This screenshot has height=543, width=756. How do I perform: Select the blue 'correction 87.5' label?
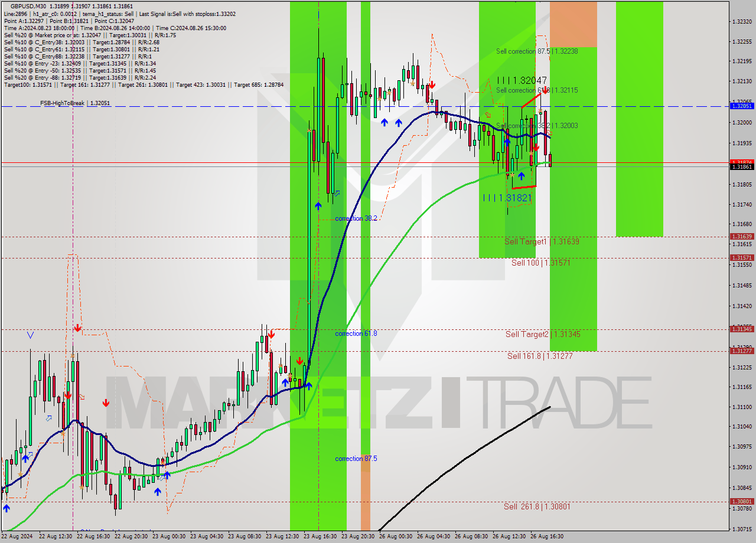coord(356,459)
